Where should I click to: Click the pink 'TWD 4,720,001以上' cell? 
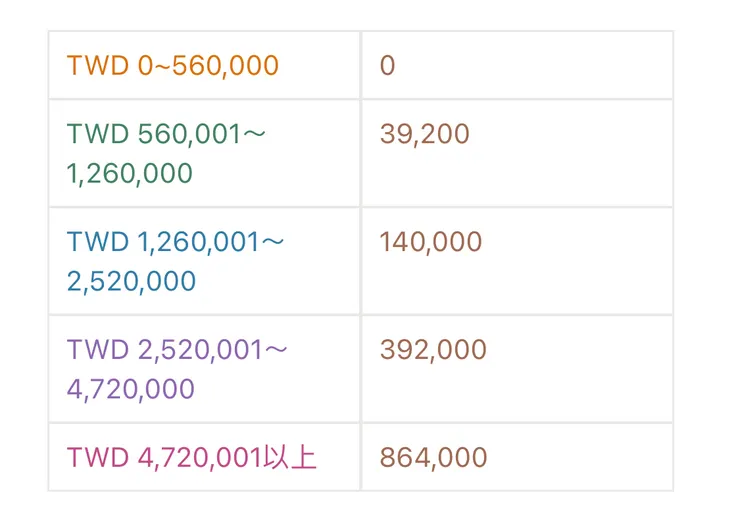pyautogui.click(x=192, y=458)
